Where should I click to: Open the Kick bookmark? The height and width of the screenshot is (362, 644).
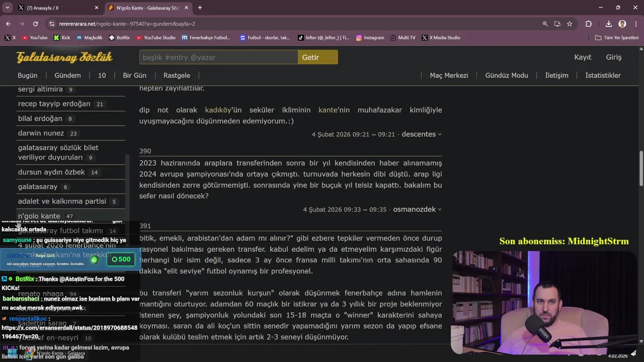(x=62, y=38)
